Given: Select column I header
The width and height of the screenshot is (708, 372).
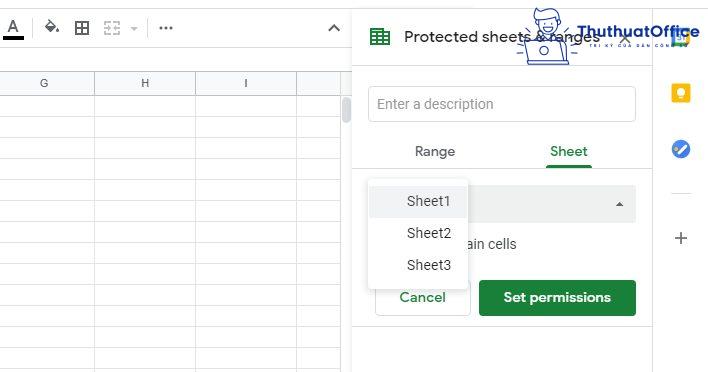Looking at the screenshot, I should (x=246, y=83).
